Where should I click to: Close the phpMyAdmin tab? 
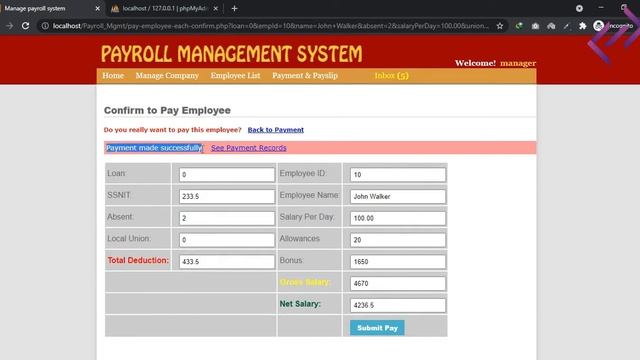216,8
